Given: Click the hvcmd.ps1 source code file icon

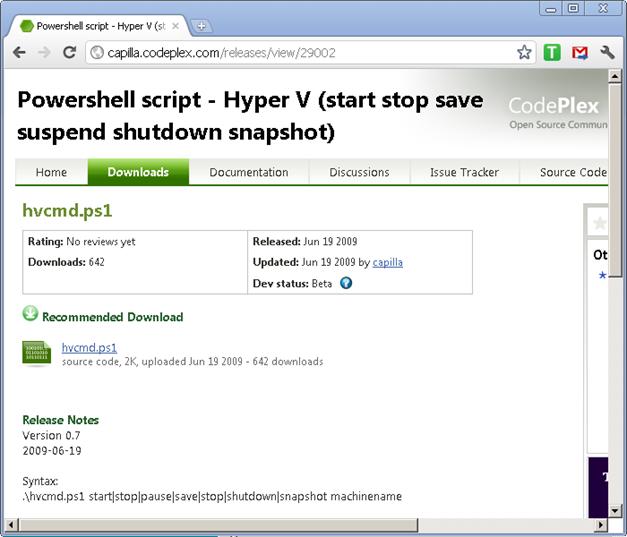Looking at the screenshot, I should (36, 353).
